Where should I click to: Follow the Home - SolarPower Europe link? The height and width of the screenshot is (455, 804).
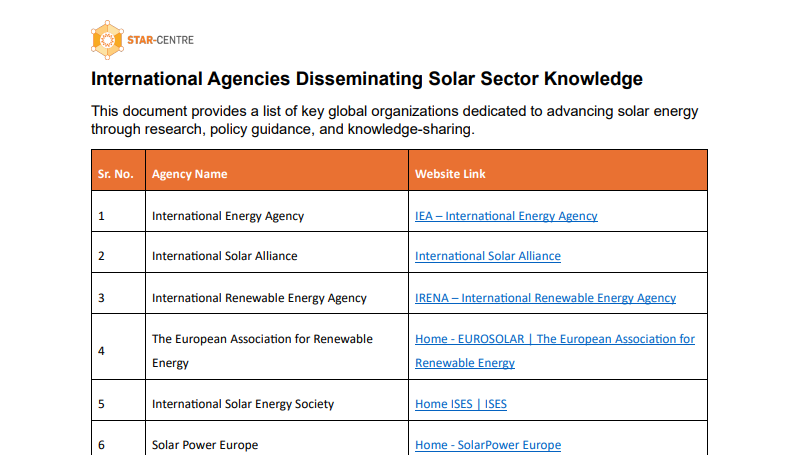click(x=487, y=445)
